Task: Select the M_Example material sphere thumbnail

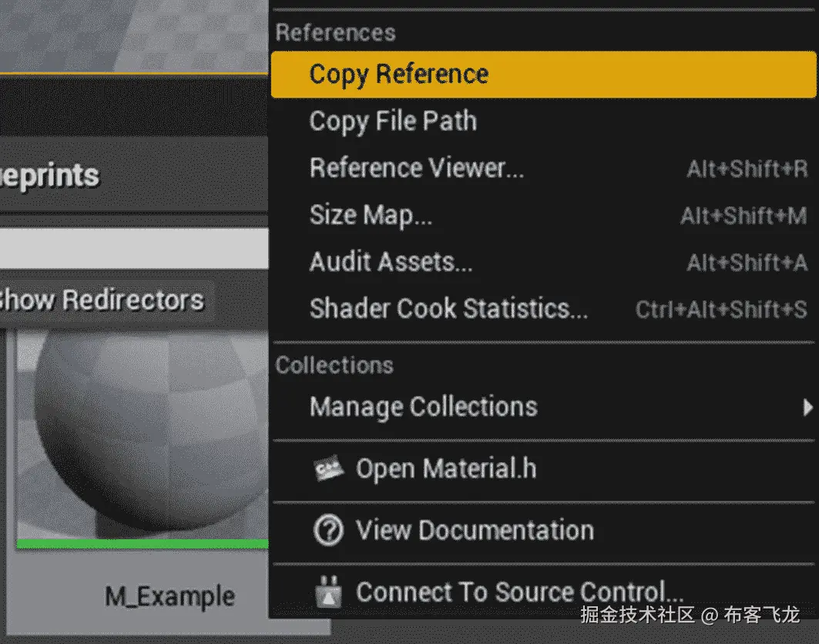Action: (143, 431)
